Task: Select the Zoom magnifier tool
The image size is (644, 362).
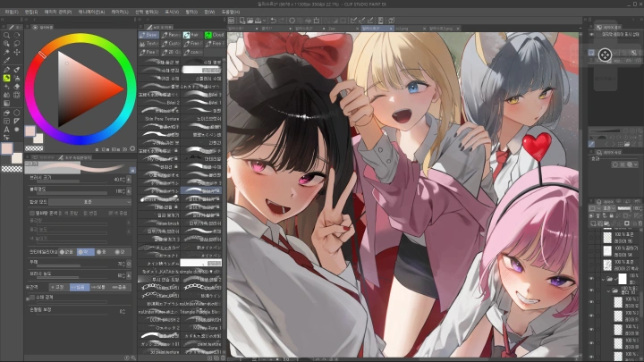Action: click(x=6, y=35)
